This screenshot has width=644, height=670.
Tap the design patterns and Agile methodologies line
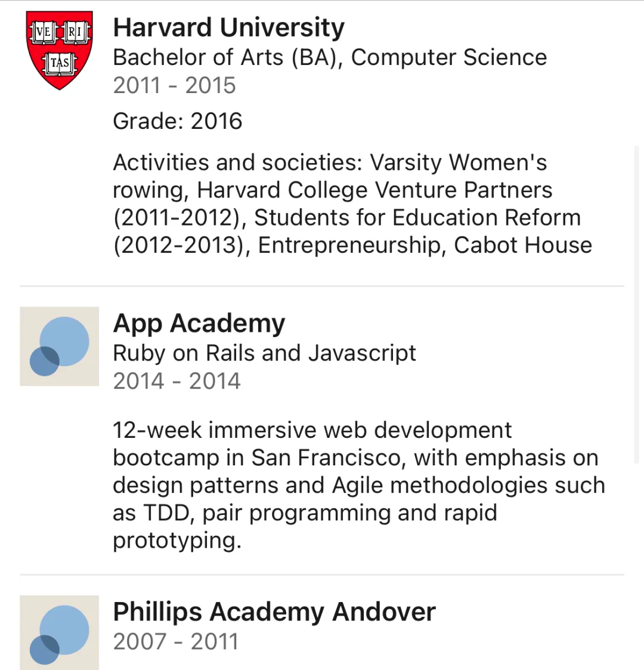(358, 486)
